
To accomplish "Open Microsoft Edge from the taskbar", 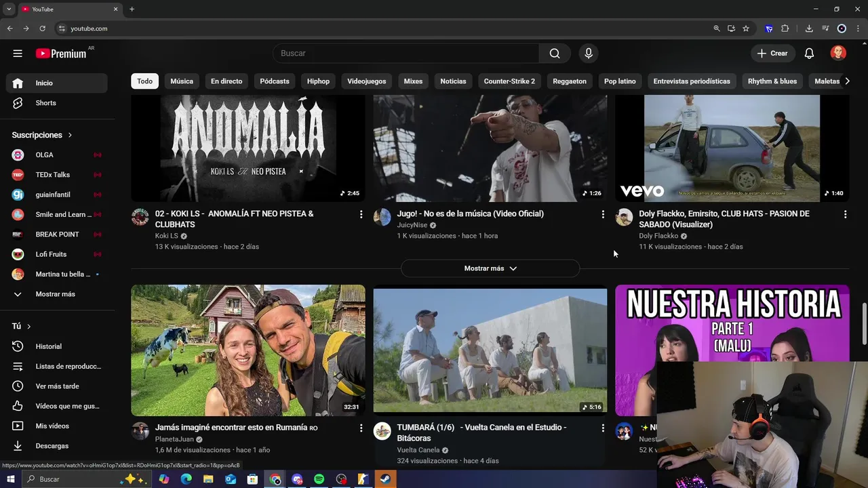I will [186, 479].
